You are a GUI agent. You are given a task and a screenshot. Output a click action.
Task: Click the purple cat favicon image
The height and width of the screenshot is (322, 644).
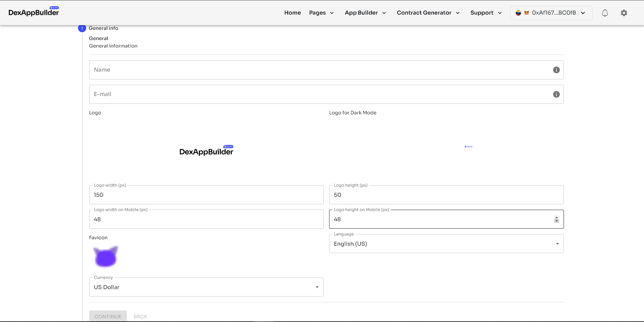click(106, 257)
